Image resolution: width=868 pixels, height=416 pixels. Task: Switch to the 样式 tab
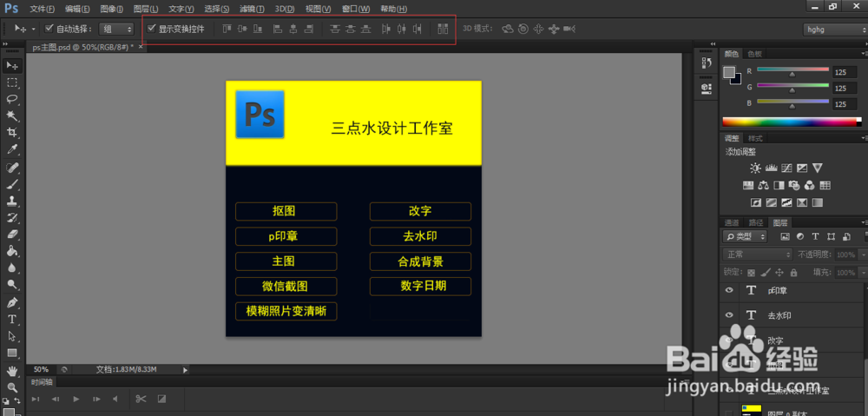(755, 138)
